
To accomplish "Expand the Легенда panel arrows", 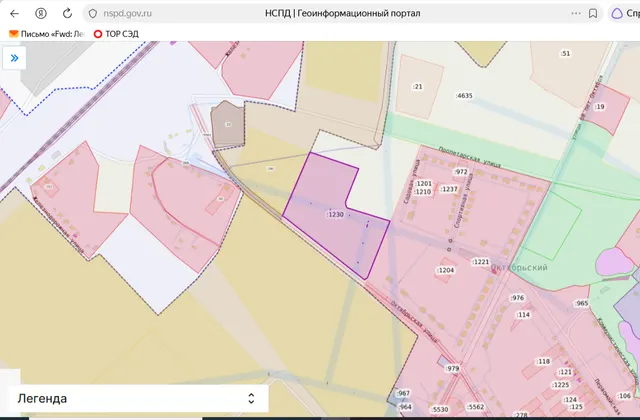I will point(251,398).
